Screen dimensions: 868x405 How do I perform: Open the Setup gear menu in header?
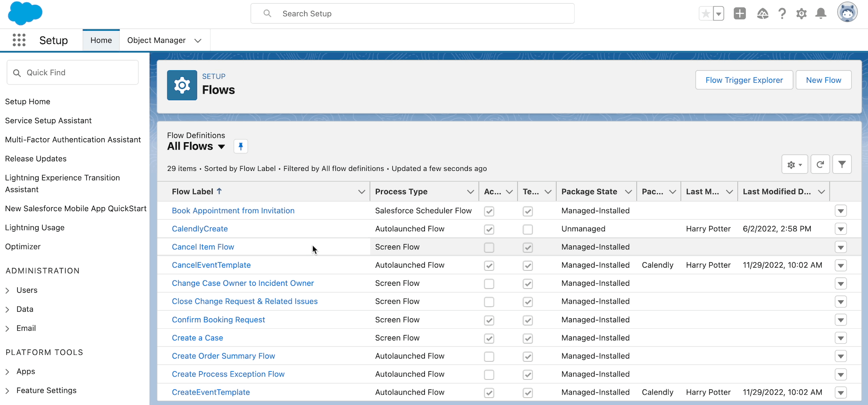point(801,14)
